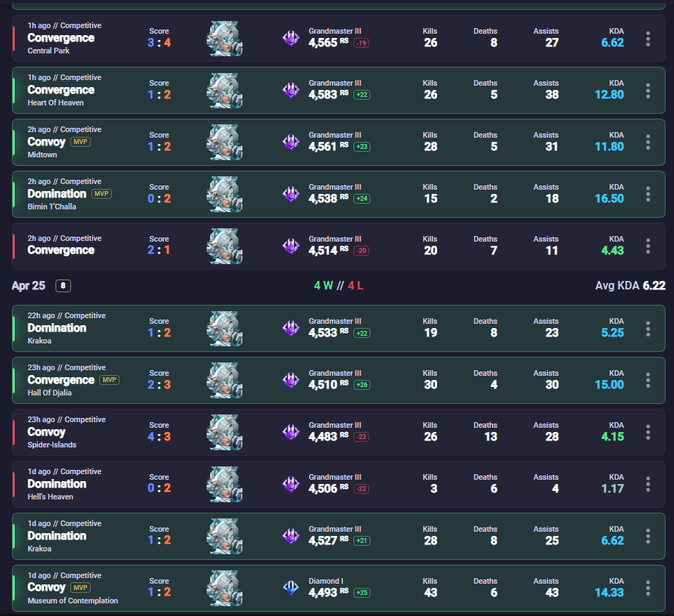674x616 pixels.
Task: Click the 1.17 KDA value
Action: pyautogui.click(x=613, y=488)
